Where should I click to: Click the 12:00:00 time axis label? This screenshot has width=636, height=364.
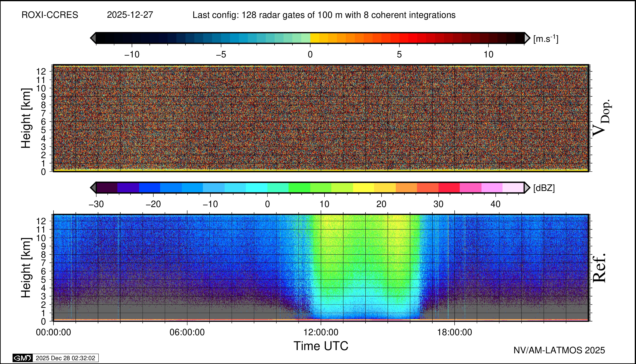tap(321, 332)
